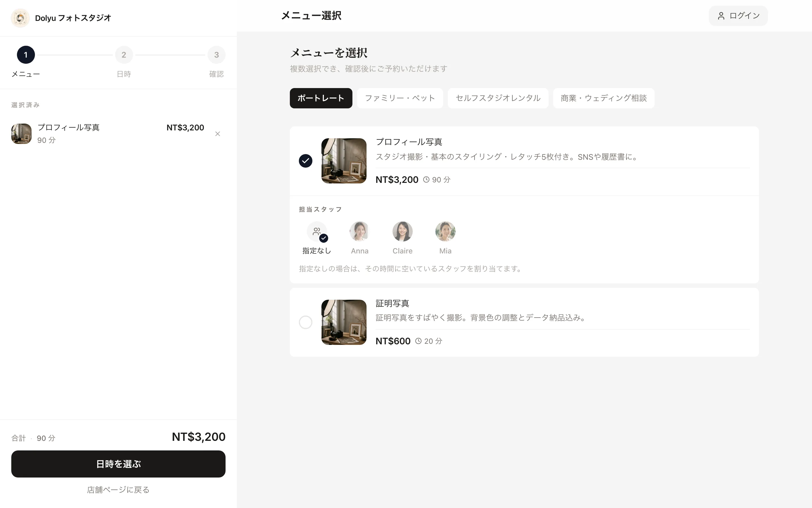Click the Dolyu studio logo icon

20,18
